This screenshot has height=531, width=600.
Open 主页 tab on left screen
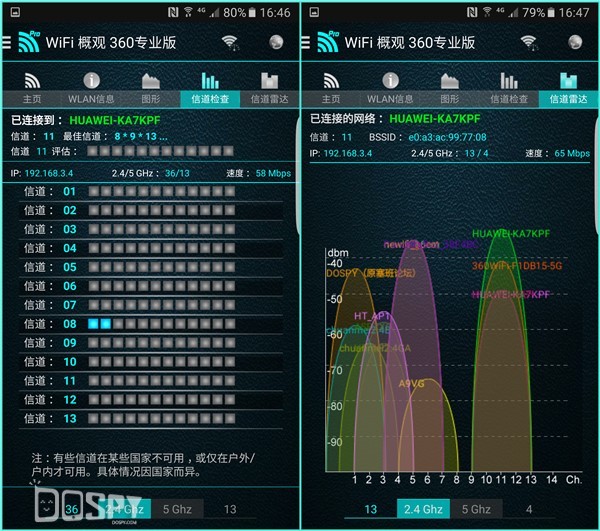pos(32,89)
